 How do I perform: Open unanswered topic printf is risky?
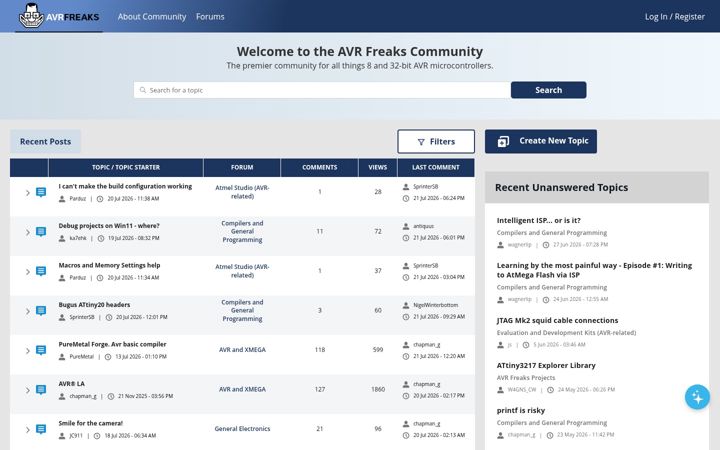(x=521, y=410)
